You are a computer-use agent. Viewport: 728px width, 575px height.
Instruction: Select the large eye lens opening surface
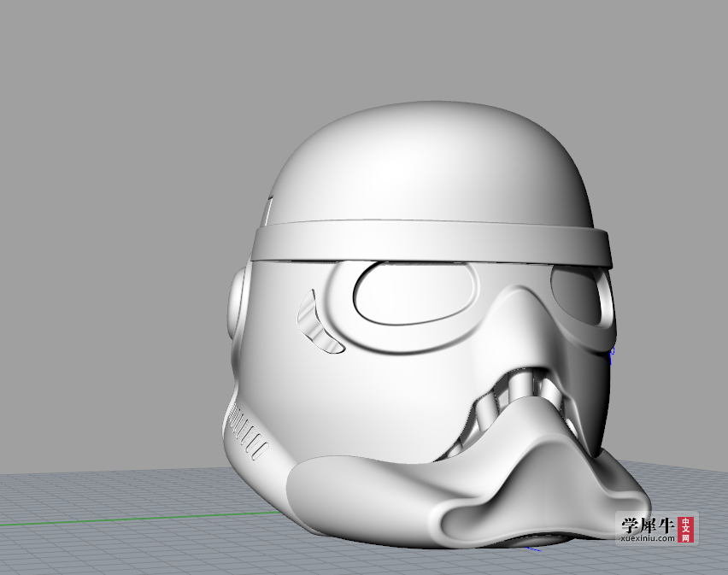click(414, 293)
